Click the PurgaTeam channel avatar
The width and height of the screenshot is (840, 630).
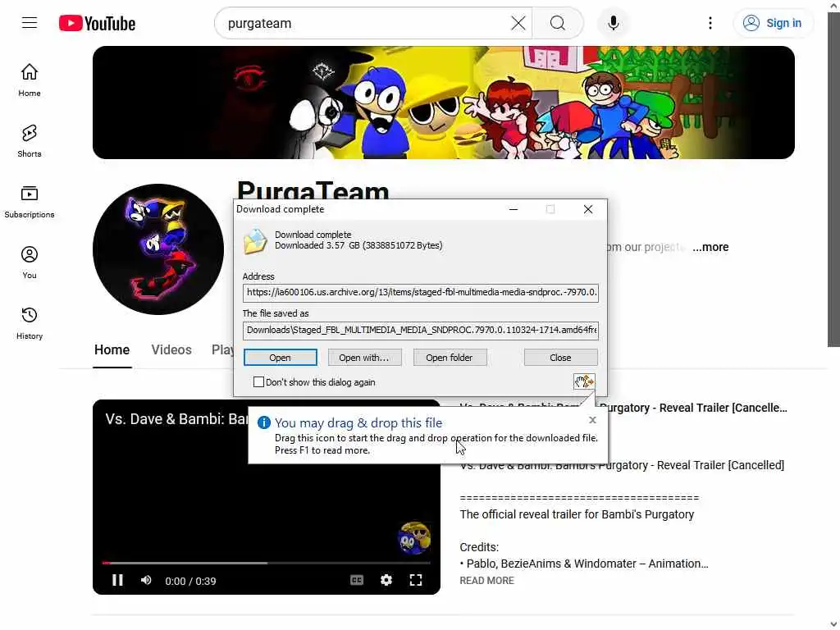click(x=158, y=249)
